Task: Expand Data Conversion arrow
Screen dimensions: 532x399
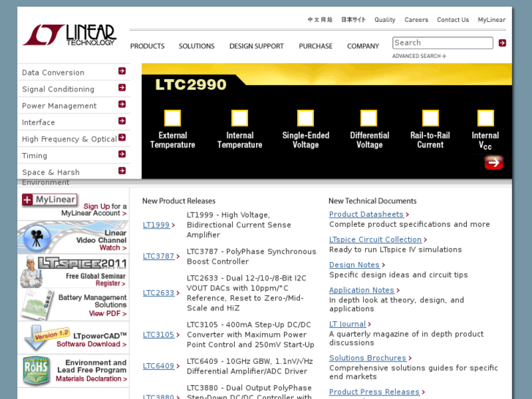Action: 122,71
